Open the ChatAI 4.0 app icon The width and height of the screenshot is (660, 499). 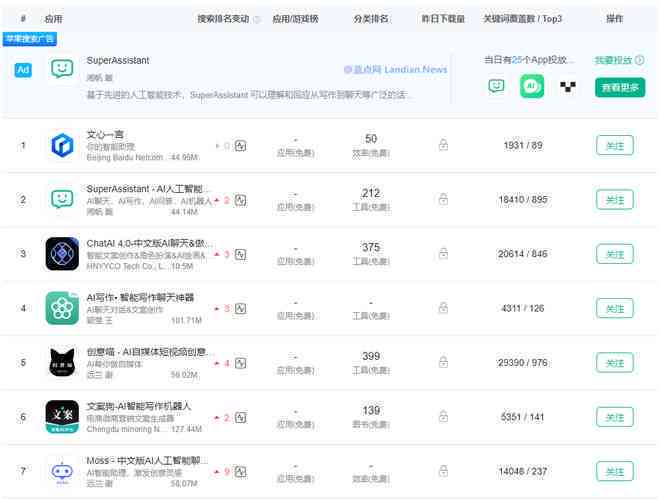coord(62,254)
